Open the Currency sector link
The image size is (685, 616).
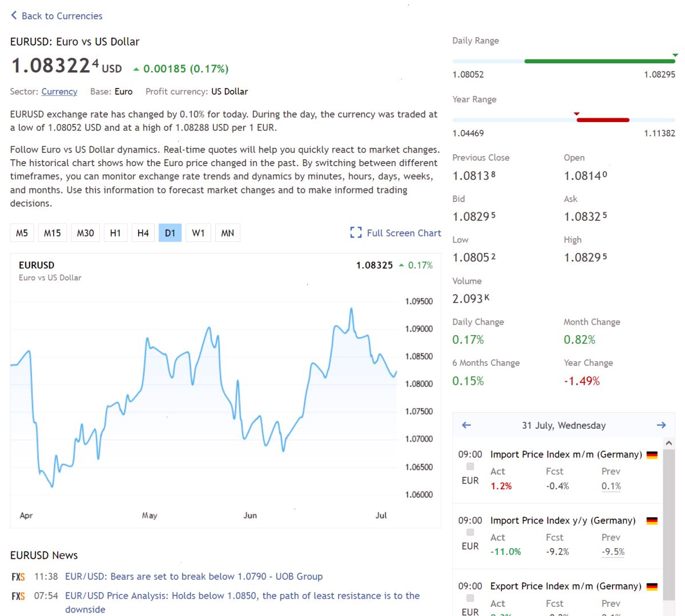[x=59, y=91]
